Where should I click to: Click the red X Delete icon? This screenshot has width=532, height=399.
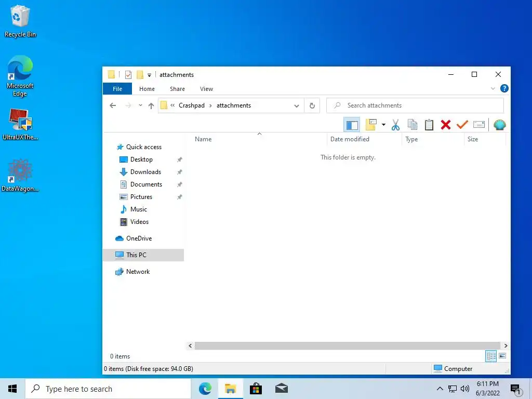[x=445, y=125]
